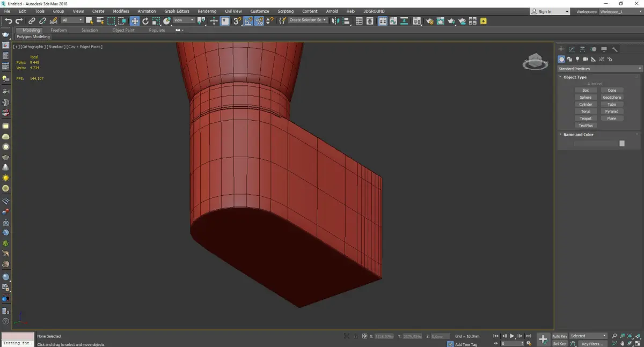This screenshot has width=644, height=347.
Task: Select the Cameras category icon
Action: click(x=586, y=59)
